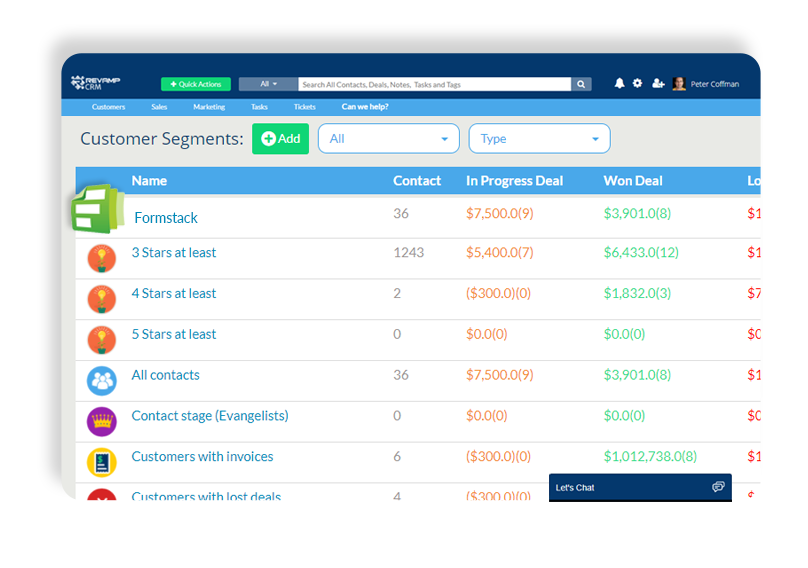Open Customers with invoices segment

202,457
